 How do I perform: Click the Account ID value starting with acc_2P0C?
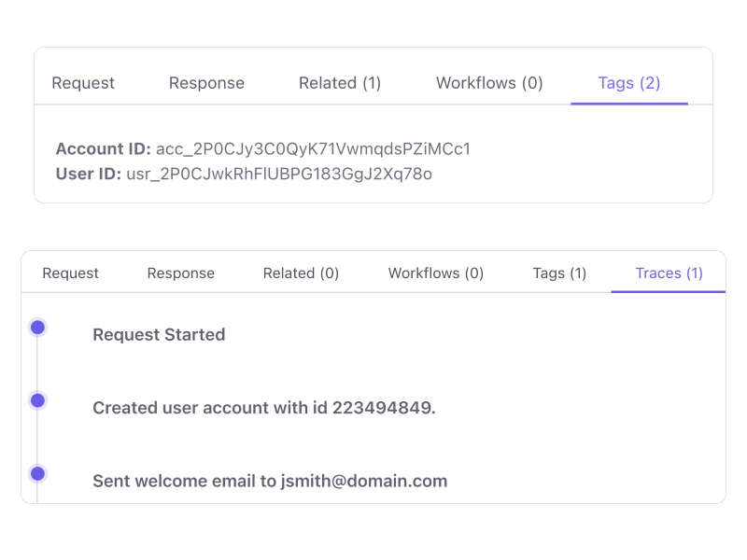pyautogui.click(x=314, y=149)
